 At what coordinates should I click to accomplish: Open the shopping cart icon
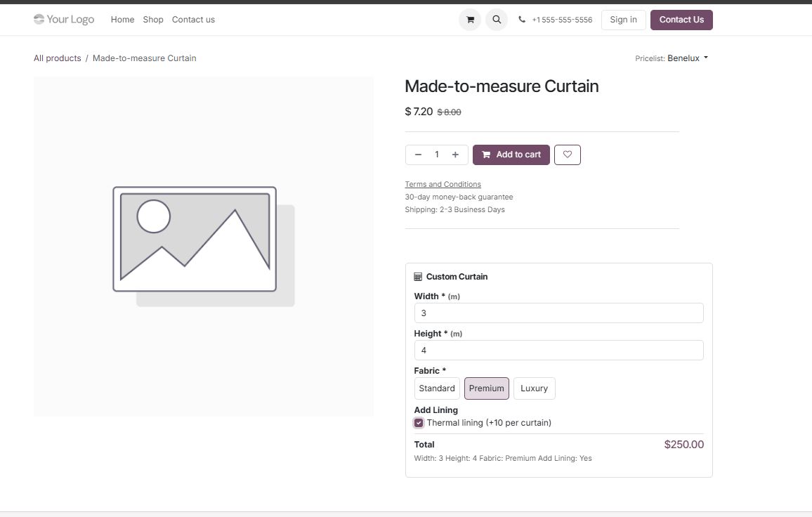tap(470, 20)
